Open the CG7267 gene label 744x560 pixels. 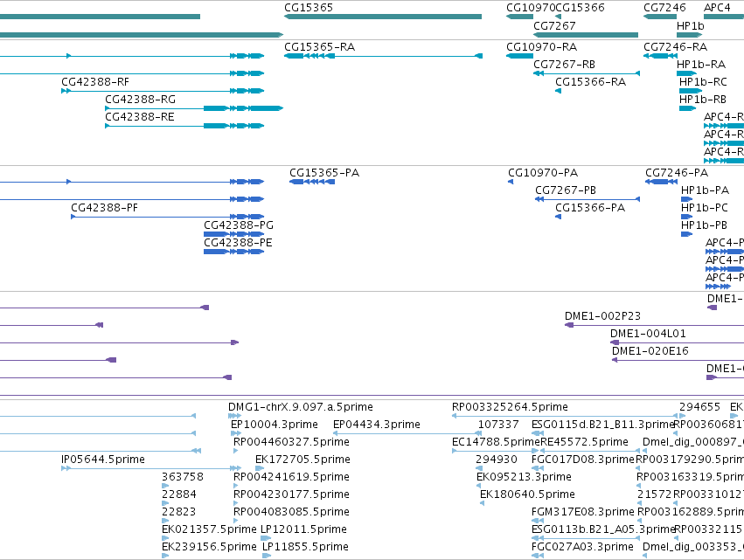tap(554, 25)
